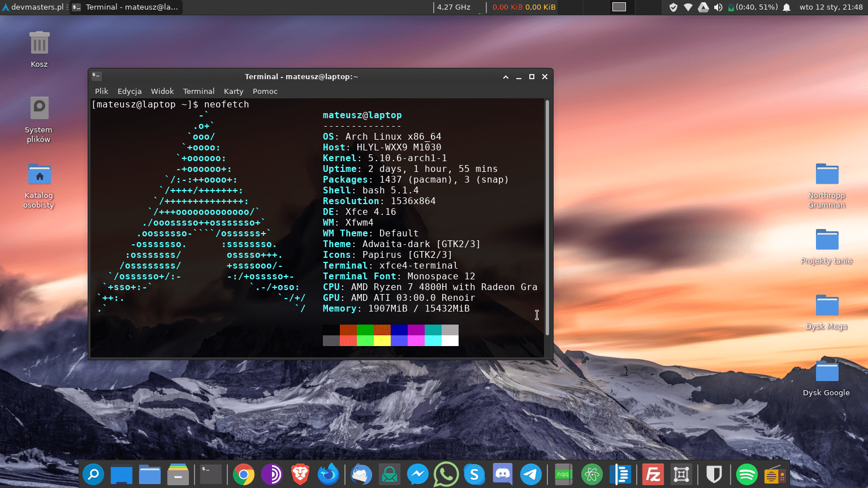
Task: Open Thunderbird mail client in the dock
Action: (361, 474)
